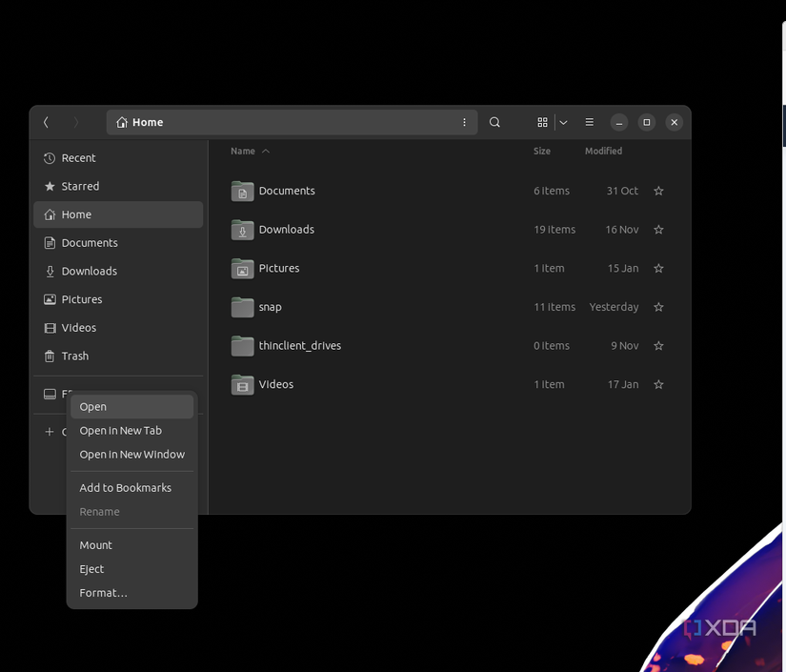Open the path bar three-dot menu
This screenshot has height=672, width=786.
pyautogui.click(x=464, y=122)
